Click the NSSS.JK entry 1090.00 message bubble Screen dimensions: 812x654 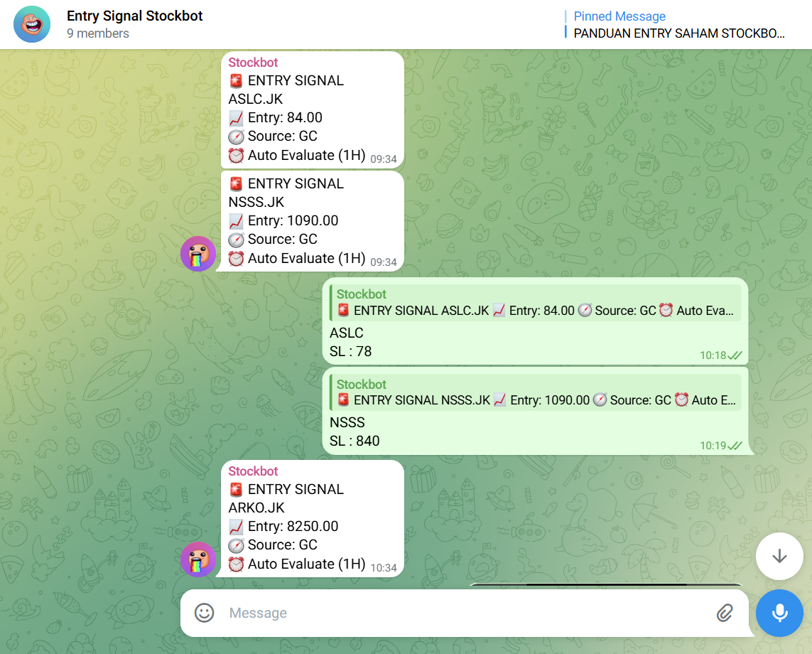coord(313,220)
